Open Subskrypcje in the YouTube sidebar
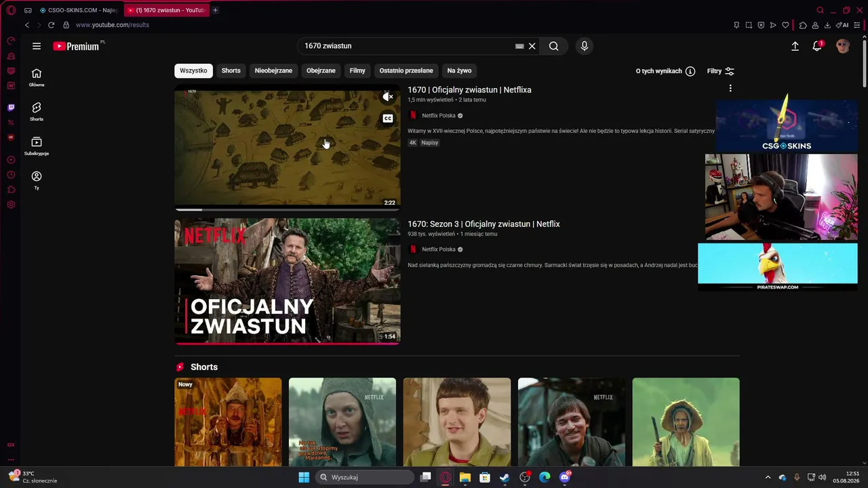Image resolution: width=868 pixels, height=488 pixels. [x=37, y=146]
